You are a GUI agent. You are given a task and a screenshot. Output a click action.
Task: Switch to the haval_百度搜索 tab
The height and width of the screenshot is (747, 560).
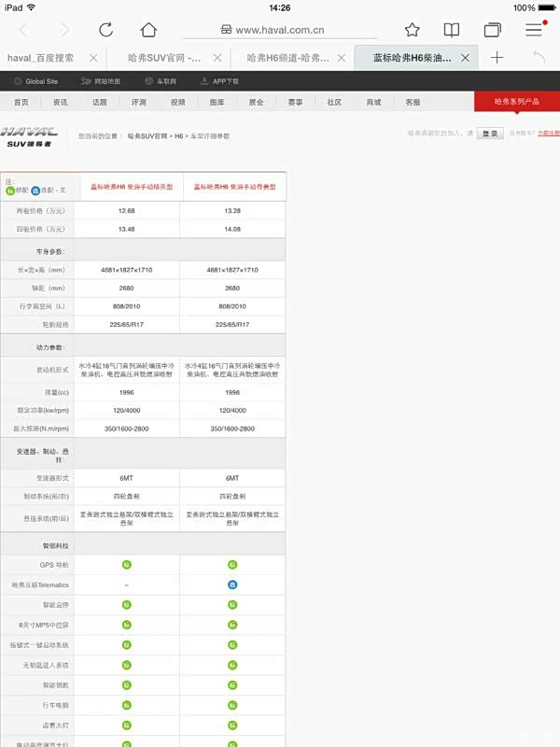pyautogui.click(x=40, y=58)
